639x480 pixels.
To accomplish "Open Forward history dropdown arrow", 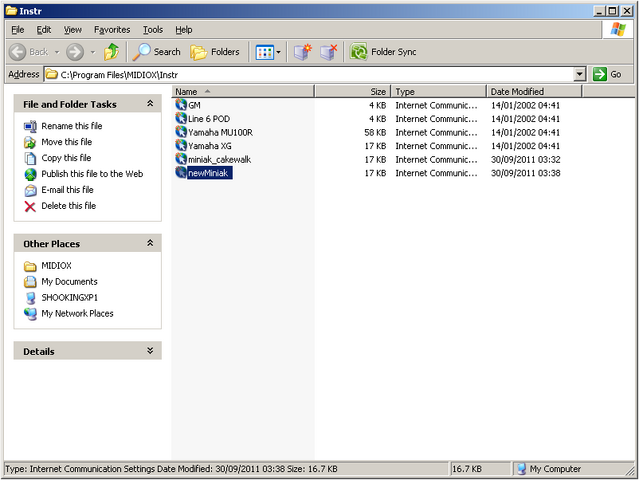I will point(93,52).
